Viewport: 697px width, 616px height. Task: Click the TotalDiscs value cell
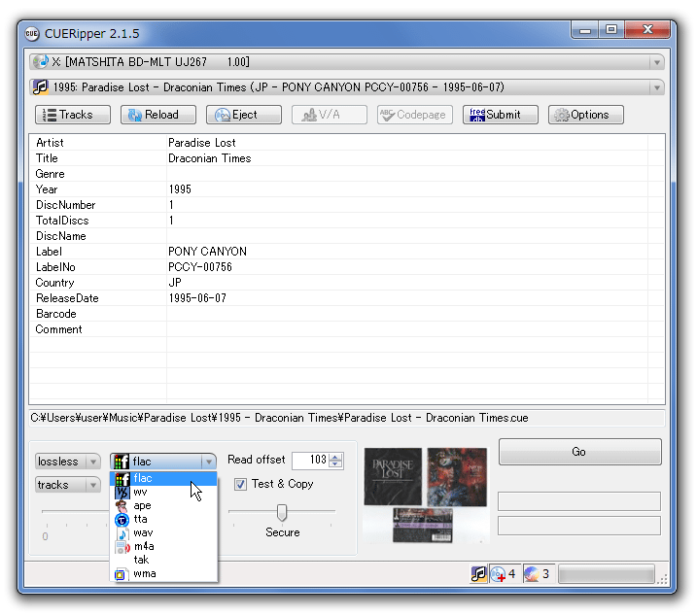pyautogui.click(x=407, y=221)
